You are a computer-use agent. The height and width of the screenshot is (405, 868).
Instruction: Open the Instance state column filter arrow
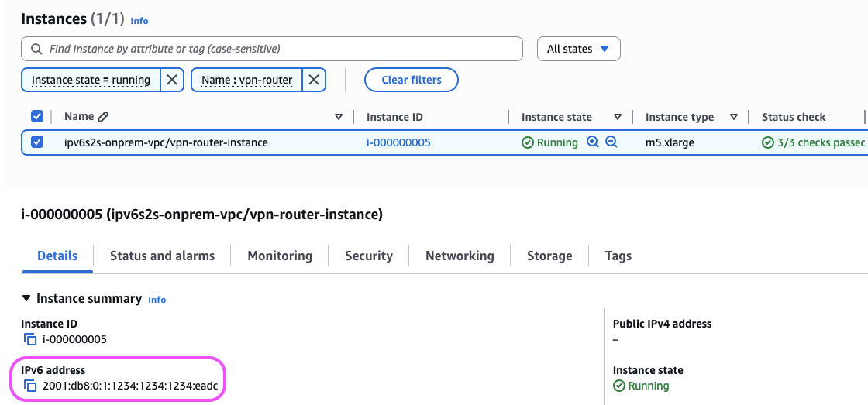618,117
